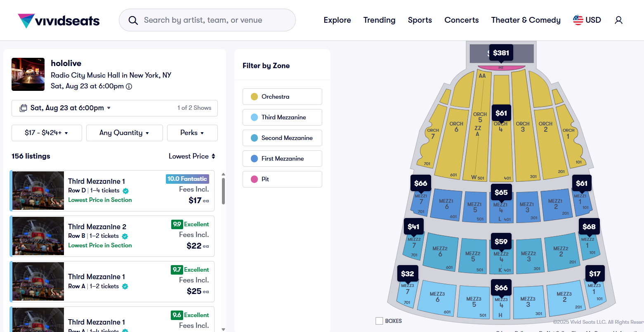Click the search magnifier icon

[x=133, y=20]
